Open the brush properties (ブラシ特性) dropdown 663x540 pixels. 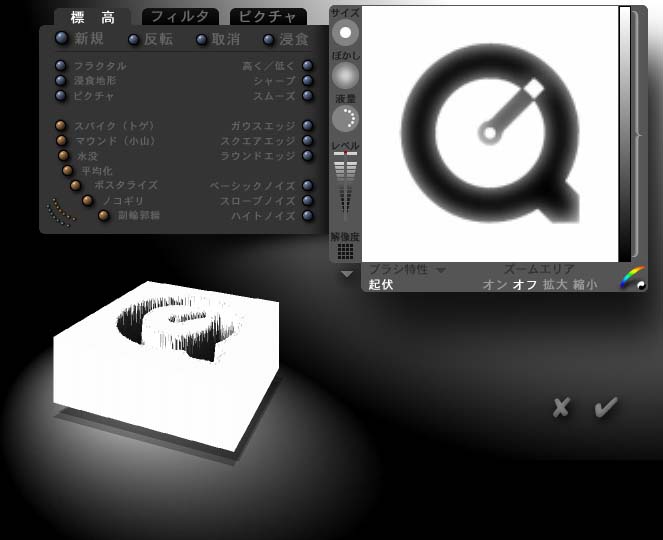(407, 270)
